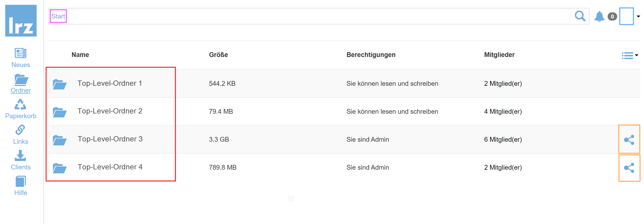The image size is (644, 224).
Task: Open the Clients download page
Action: click(21, 160)
